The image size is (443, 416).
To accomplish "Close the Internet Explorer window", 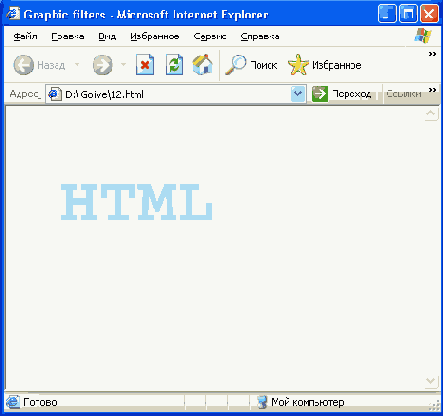I will click(x=429, y=14).
